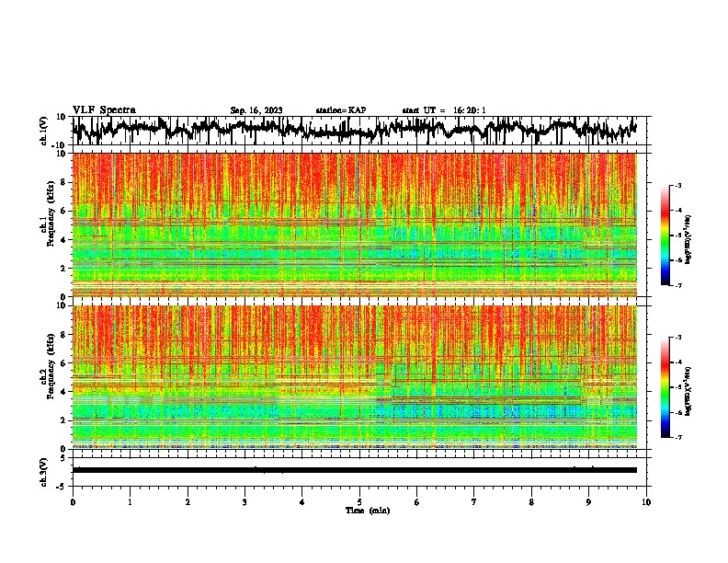The image size is (728, 563).
Task: Click the 8 kHz tick of ch.2 spectrogram
Action: (x=64, y=335)
